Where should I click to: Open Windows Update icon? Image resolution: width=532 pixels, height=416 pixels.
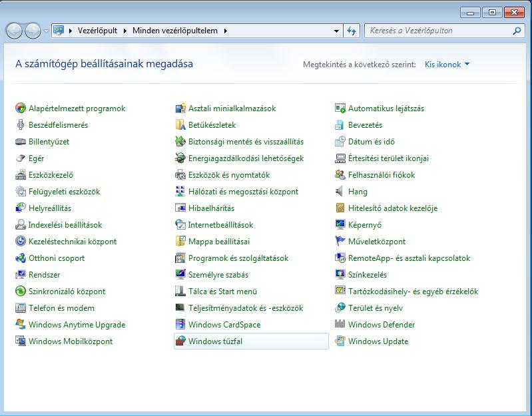point(340,341)
